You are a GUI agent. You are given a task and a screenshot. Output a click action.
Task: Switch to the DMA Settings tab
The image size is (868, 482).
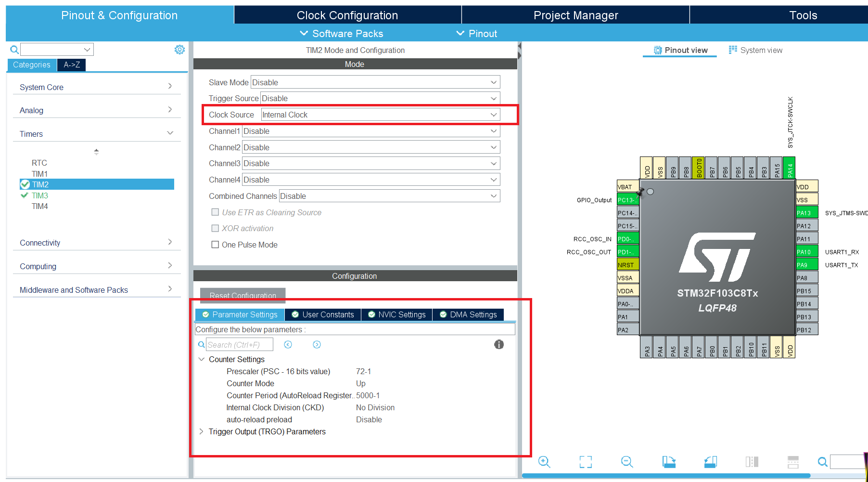[x=468, y=314]
